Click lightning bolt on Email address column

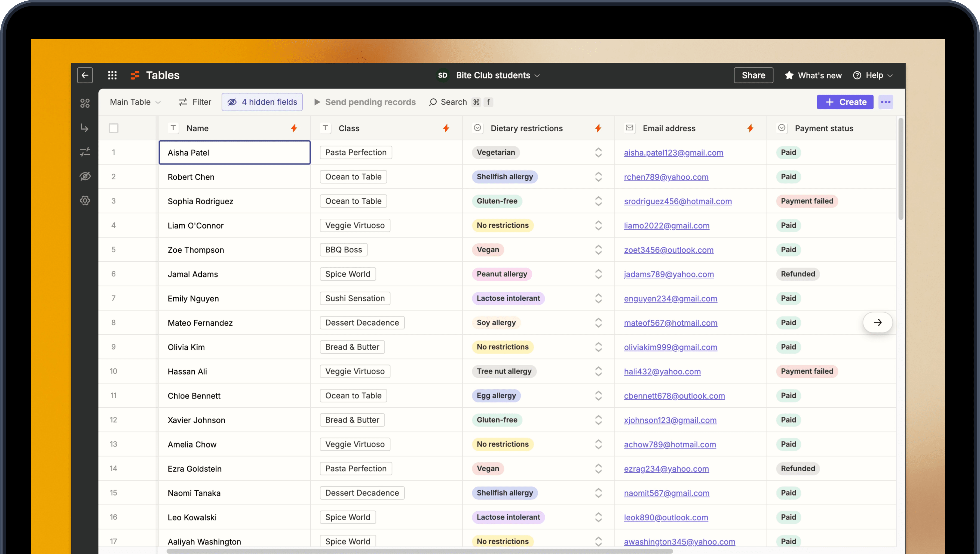(750, 128)
